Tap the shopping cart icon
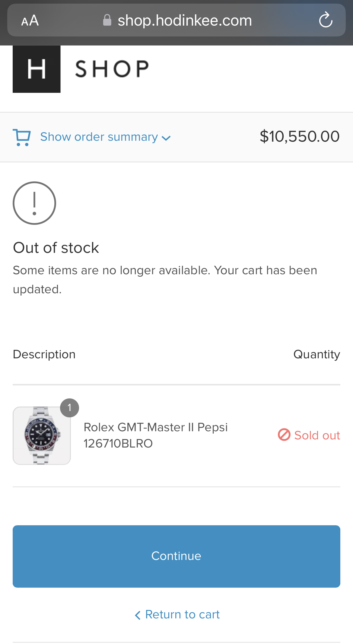This screenshot has width=353, height=644. click(x=22, y=137)
